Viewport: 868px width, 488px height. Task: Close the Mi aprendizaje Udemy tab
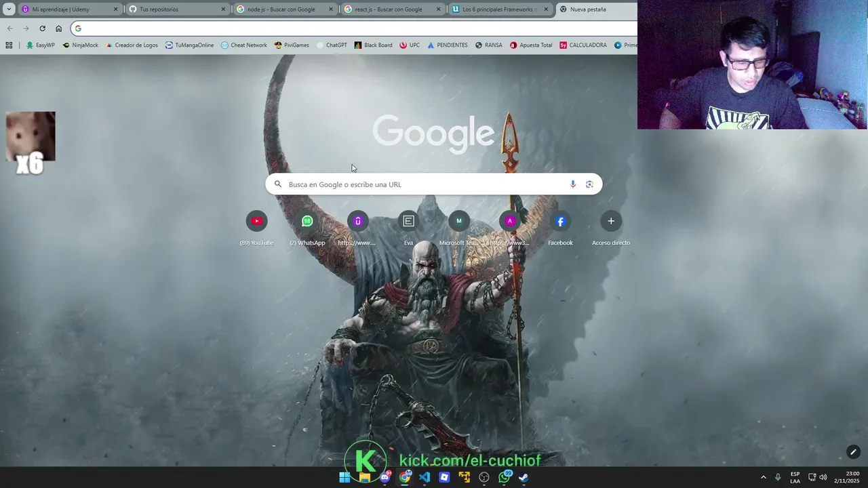[115, 9]
